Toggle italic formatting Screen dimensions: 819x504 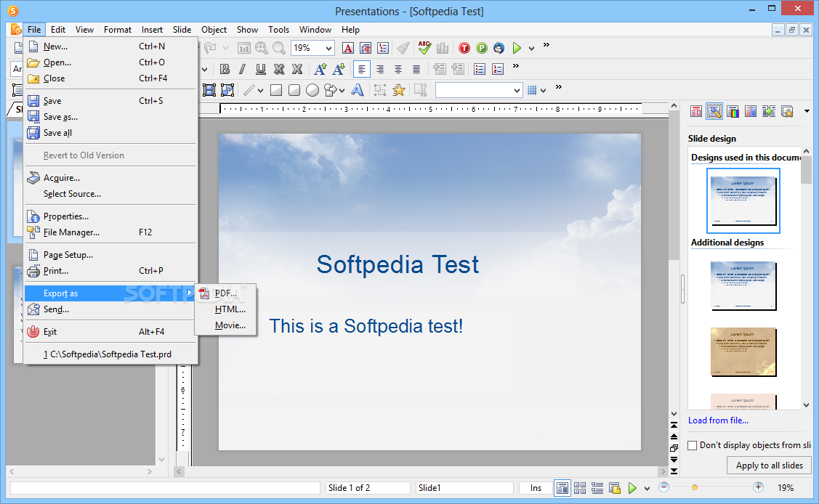pos(242,70)
